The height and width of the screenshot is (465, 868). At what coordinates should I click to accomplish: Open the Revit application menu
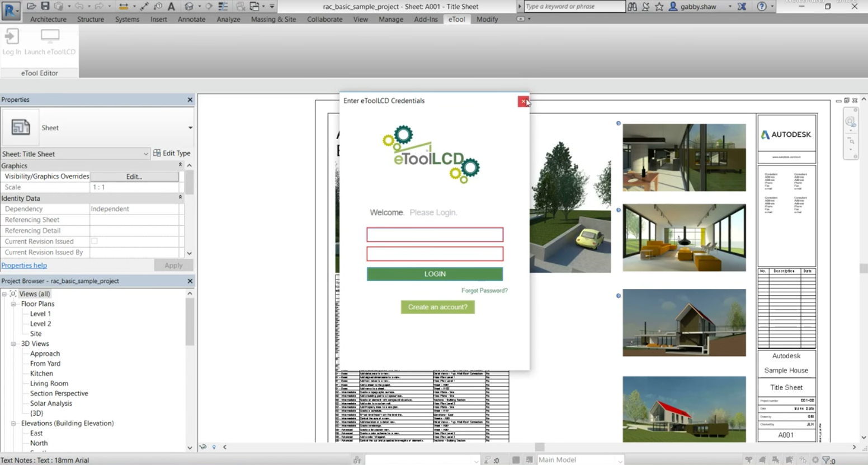(11, 11)
